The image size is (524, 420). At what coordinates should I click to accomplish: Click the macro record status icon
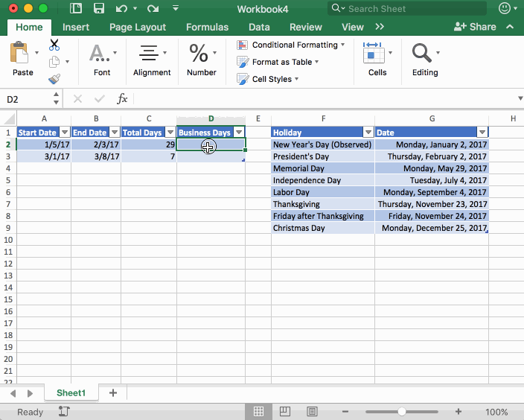pyautogui.click(x=63, y=412)
